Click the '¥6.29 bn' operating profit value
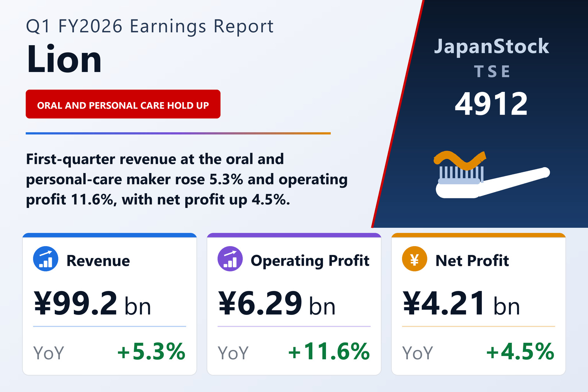The height and width of the screenshot is (392, 588). point(277,303)
